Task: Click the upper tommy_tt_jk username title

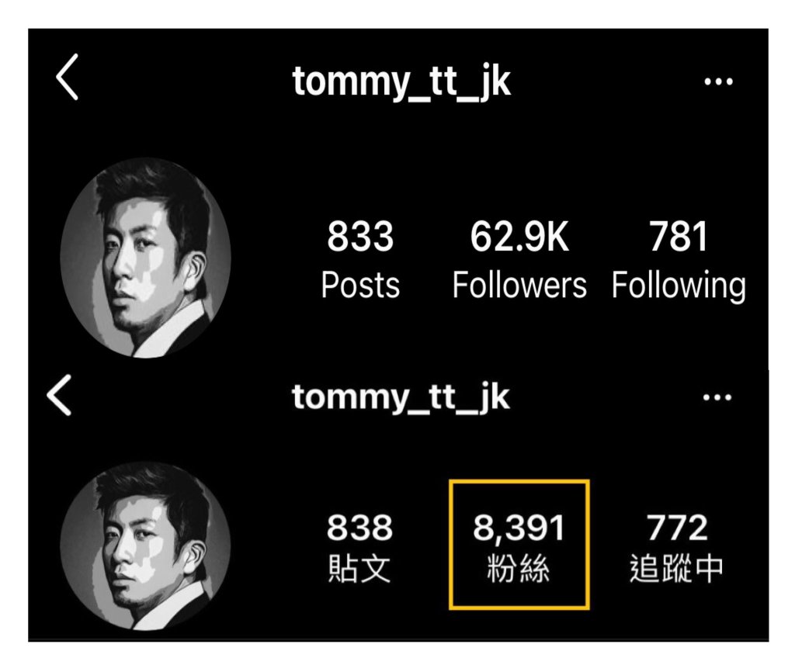Action: [x=401, y=81]
